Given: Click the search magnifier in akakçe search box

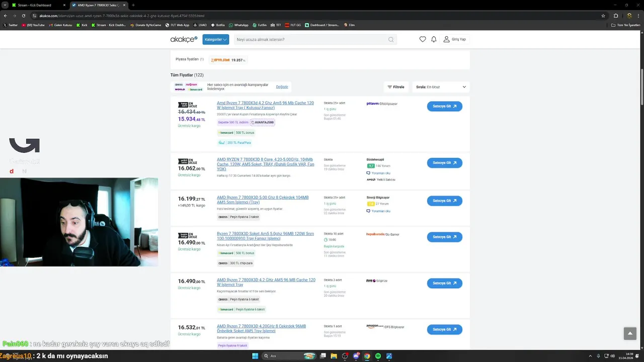Looking at the screenshot, I should point(391,40).
